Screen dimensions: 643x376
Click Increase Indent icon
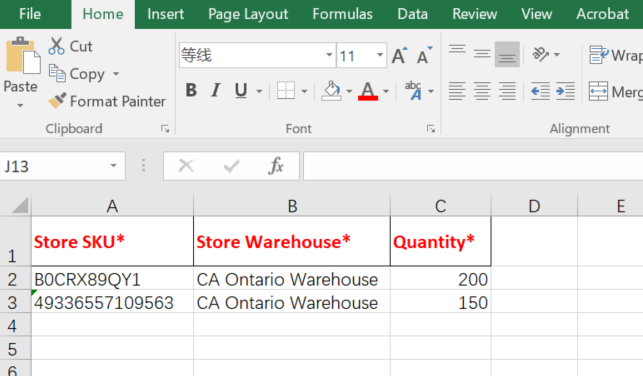565,91
